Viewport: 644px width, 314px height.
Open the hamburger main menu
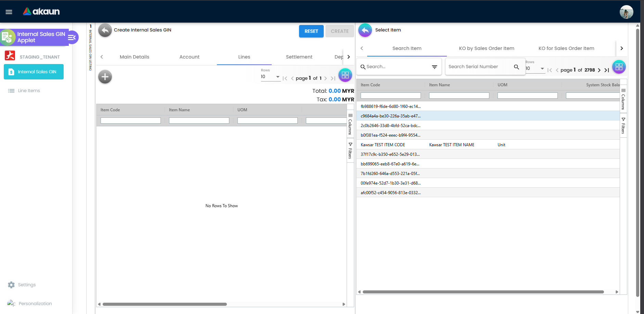coord(9,12)
